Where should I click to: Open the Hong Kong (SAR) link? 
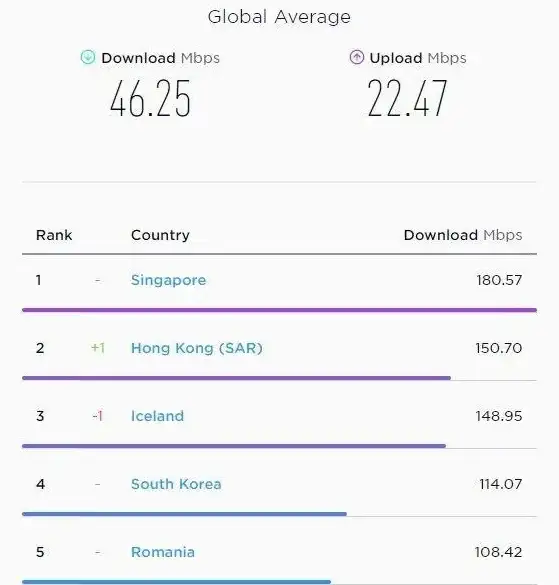[197, 348]
